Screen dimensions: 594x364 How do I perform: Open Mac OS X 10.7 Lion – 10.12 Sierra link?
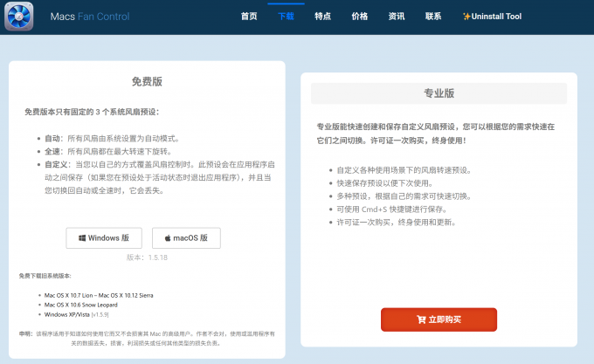click(x=99, y=295)
